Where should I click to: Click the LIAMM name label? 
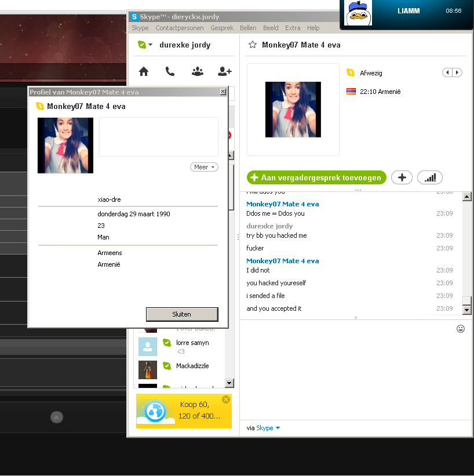pos(409,10)
